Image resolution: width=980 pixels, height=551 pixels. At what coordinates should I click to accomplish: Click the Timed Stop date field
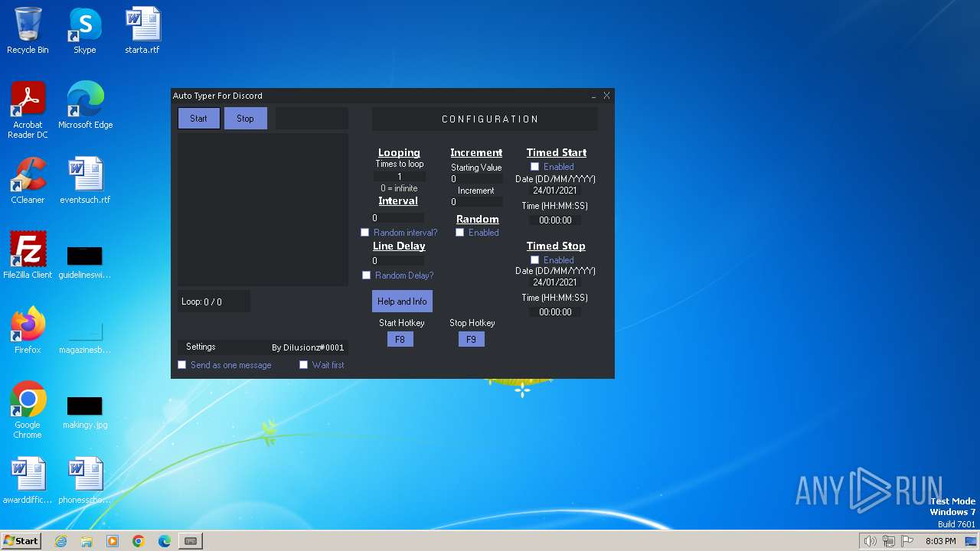pos(555,282)
